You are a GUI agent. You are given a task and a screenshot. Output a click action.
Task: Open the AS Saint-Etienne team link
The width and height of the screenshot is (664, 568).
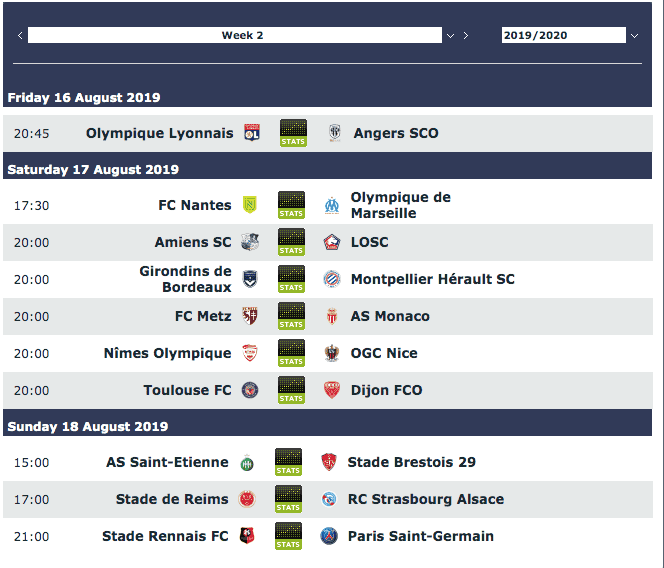(167, 462)
